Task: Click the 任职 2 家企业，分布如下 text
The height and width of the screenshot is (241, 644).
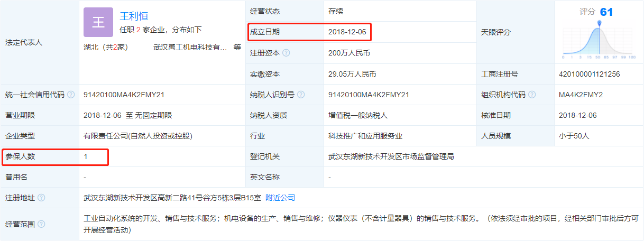Action: coord(161,30)
